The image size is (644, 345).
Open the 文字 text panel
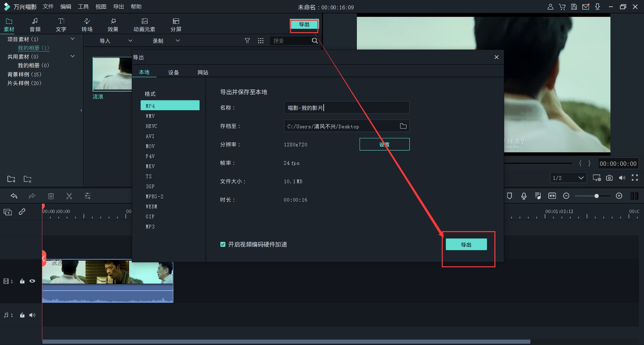pyautogui.click(x=61, y=25)
